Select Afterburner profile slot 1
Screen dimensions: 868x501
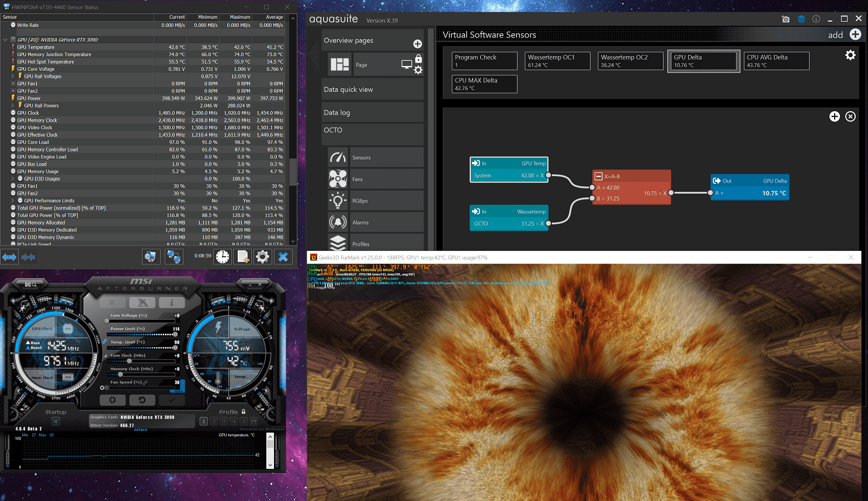[x=203, y=421]
